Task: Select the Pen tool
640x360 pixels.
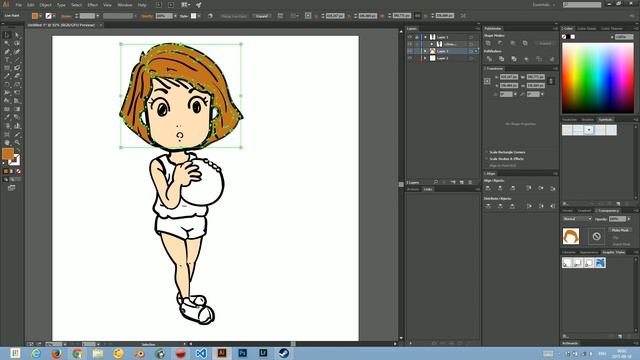Action: 7,52
